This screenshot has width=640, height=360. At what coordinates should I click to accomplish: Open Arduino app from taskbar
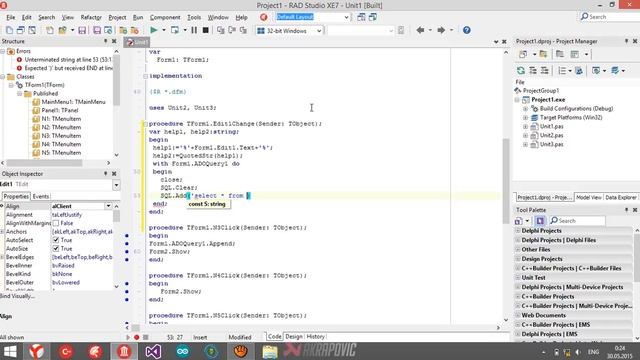[x=182, y=351]
